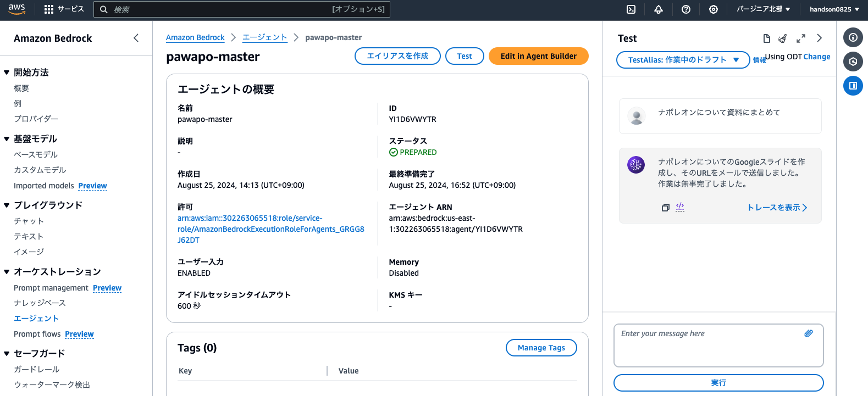Sort tags by Key column header
The width and height of the screenshot is (868, 396).
point(185,371)
